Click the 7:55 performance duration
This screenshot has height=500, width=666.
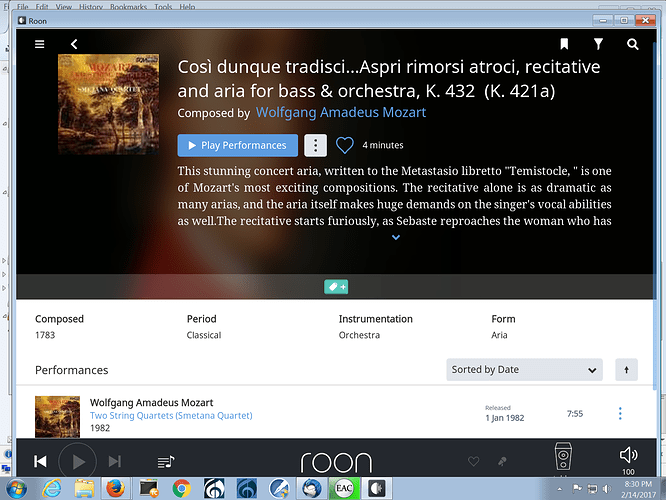[x=575, y=414]
